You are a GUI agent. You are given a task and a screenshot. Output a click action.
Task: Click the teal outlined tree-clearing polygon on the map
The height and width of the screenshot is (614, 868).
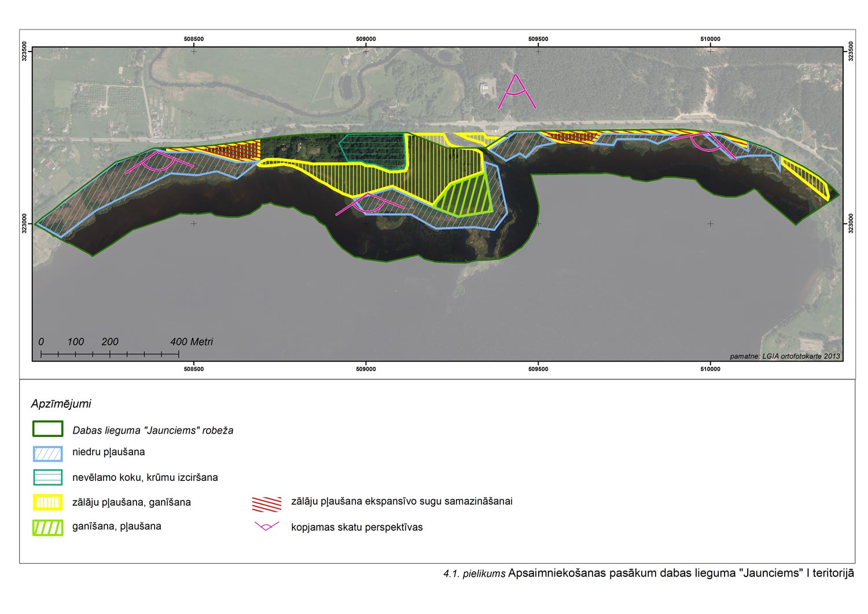click(373, 150)
